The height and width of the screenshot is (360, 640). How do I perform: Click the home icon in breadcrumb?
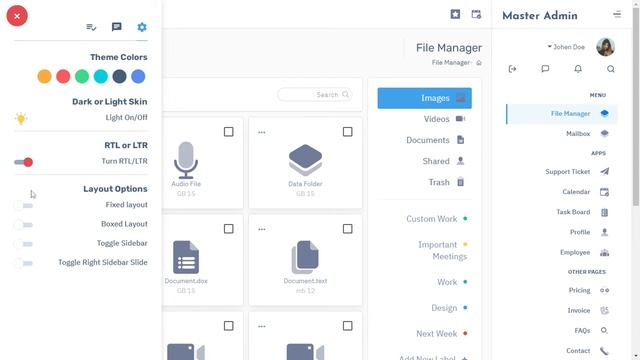click(x=479, y=62)
